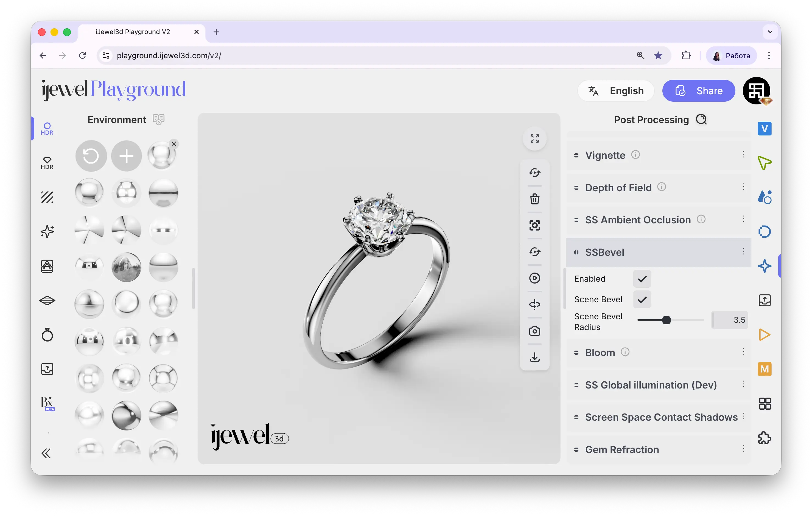Click the flip-horizontal mirror icon

tap(534, 304)
